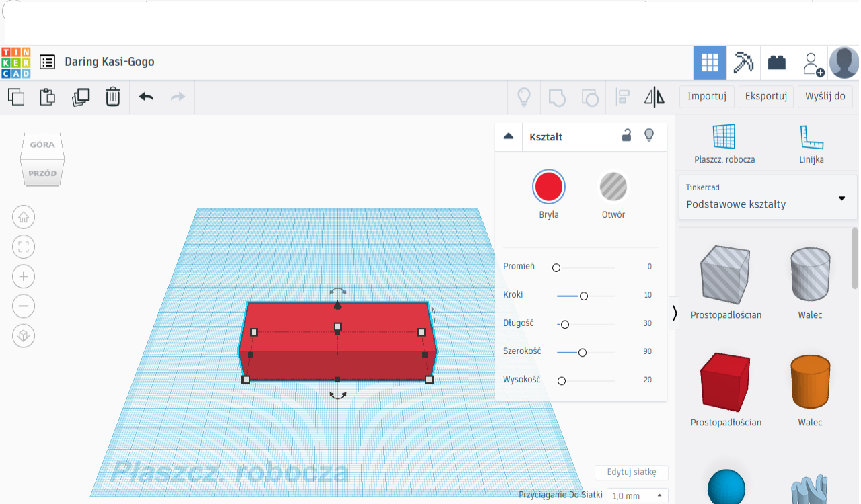This screenshot has width=861, height=504.
Task: Click the Copy icon
Action: tap(16, 97)
